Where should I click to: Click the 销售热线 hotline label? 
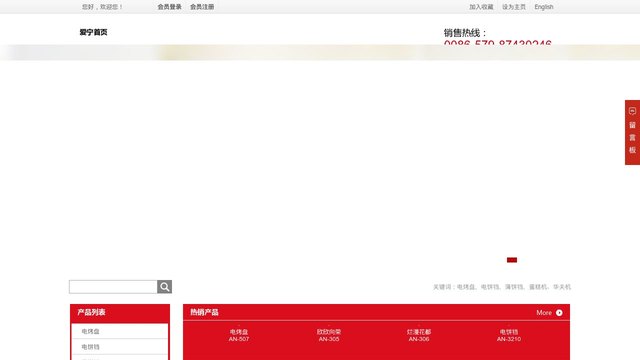[465, 33]
